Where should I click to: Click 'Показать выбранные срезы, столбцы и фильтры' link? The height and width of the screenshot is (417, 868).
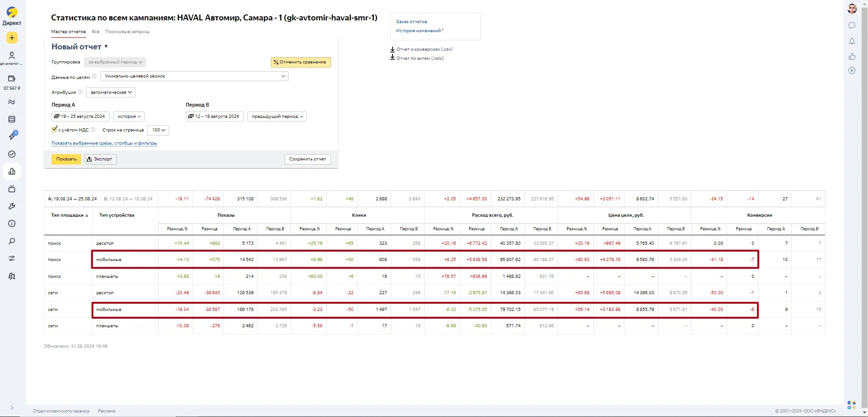(104, 143)
